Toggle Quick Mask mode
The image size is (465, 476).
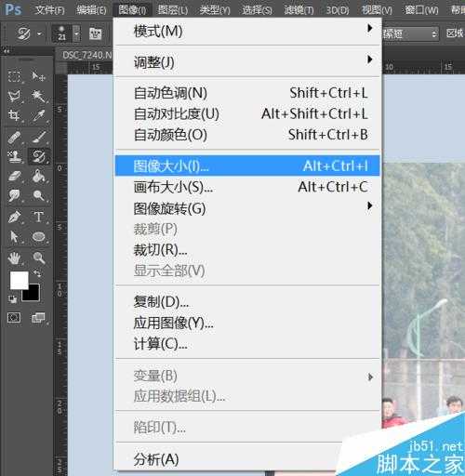14,318
